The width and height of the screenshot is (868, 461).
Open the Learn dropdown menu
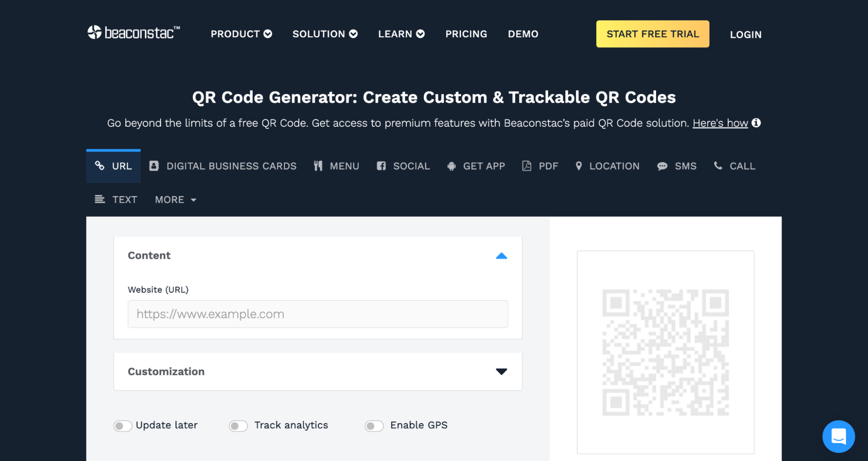pos(401,34)
